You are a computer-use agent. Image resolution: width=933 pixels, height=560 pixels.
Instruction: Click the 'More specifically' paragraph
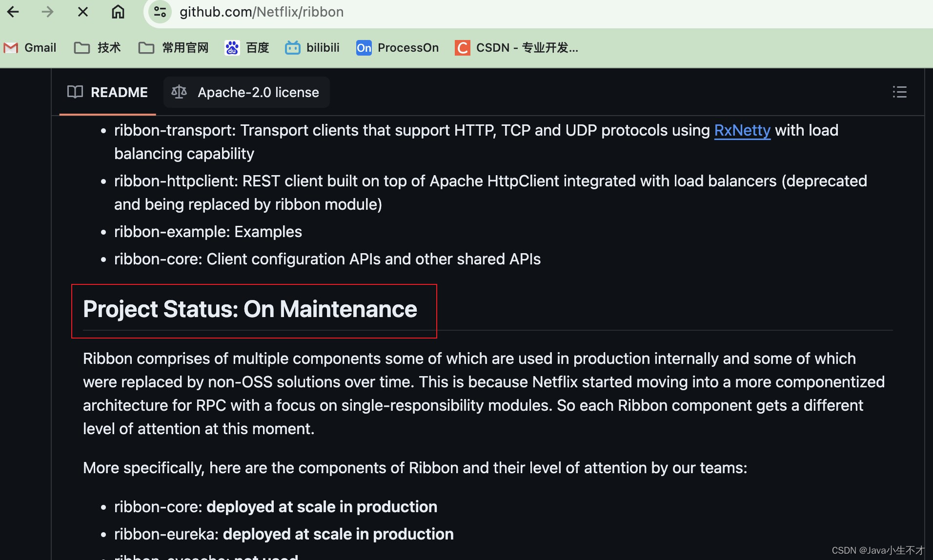click(415, 468)
